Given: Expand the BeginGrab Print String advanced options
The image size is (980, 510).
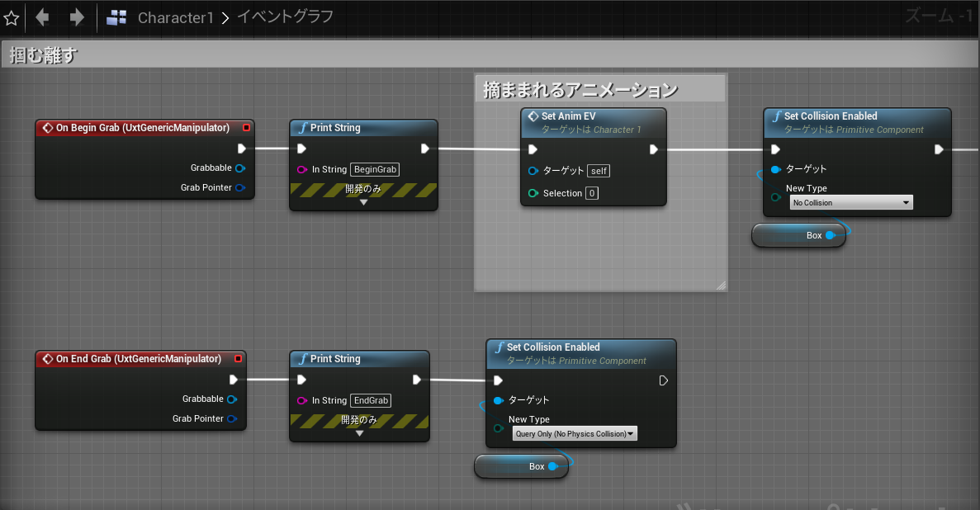Looking at the screenshot, I should [x=363, y=202].
